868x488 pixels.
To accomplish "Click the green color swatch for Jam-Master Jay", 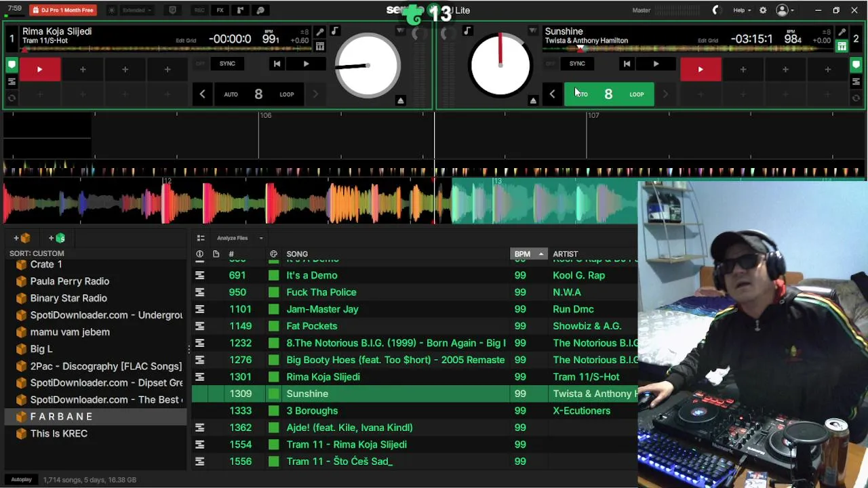I will click(x=273, y=309).
